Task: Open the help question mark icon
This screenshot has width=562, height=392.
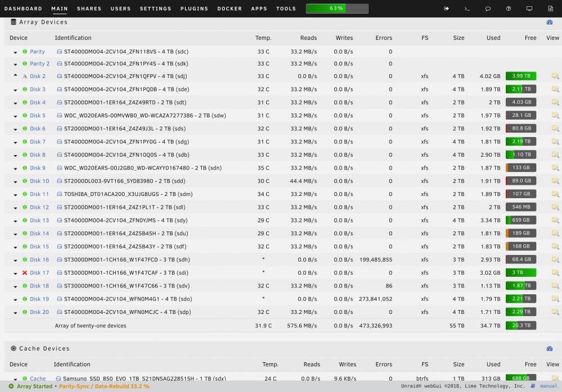Action: click(509, 8)
